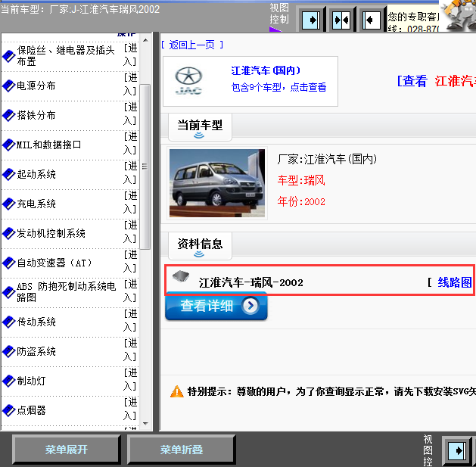Click the JAC brand logo
Screen dimensions: 476x467
[188, 80]
